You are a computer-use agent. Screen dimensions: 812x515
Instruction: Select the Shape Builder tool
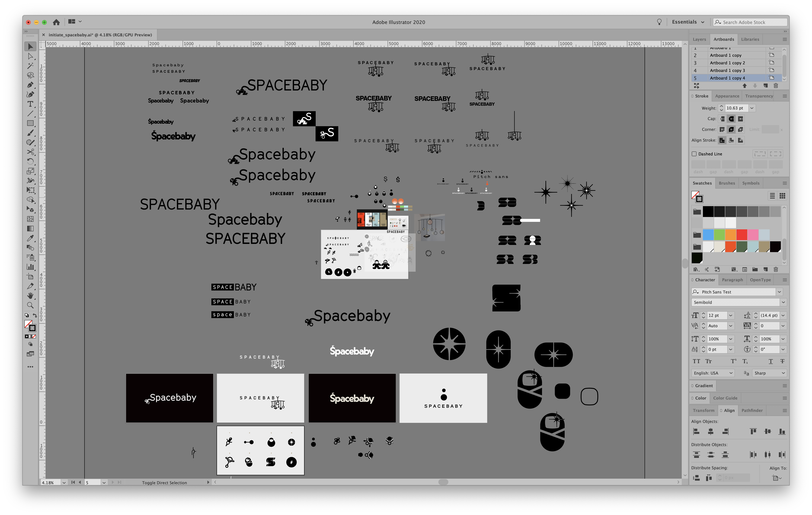point(30,200)
